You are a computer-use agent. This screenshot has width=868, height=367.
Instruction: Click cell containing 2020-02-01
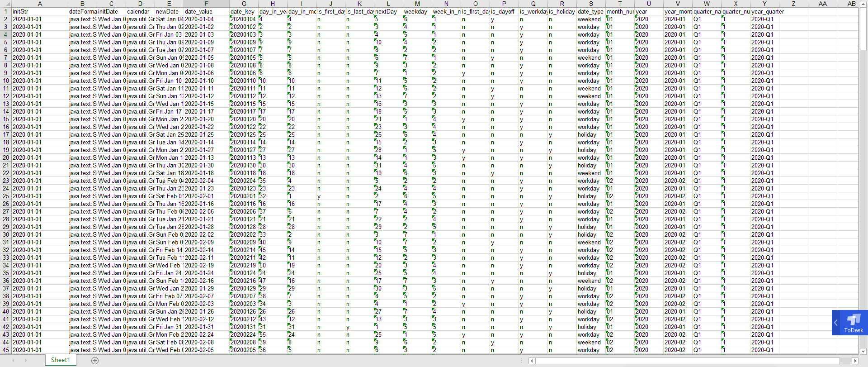206,196
